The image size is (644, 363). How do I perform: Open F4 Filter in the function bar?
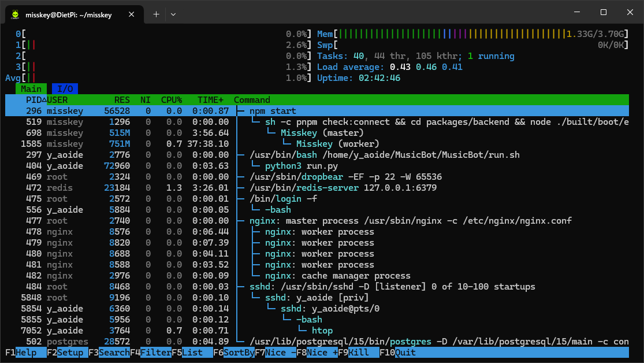pos(151,353)
